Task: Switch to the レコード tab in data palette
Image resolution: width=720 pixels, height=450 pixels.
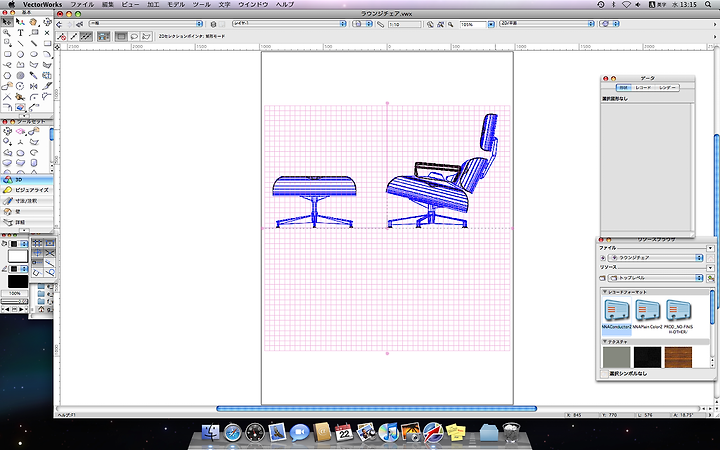Action: point(643,87)
